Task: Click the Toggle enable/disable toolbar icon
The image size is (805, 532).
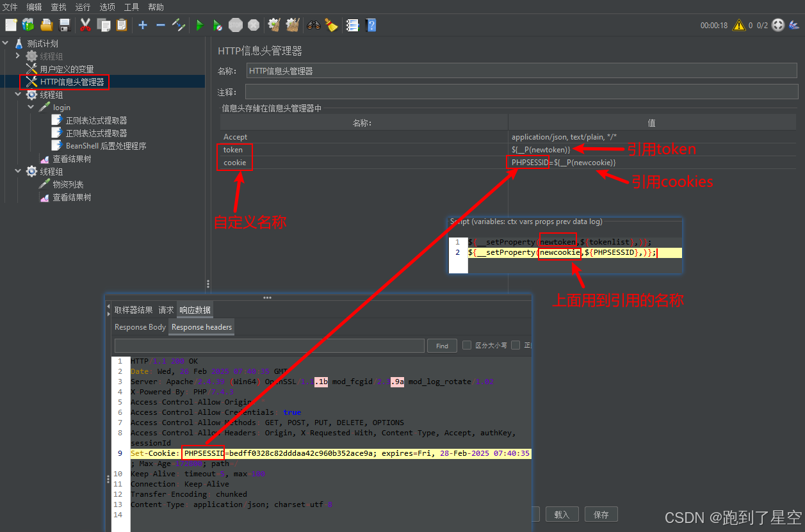Action: pyautogui.click(x=179, y=25)
